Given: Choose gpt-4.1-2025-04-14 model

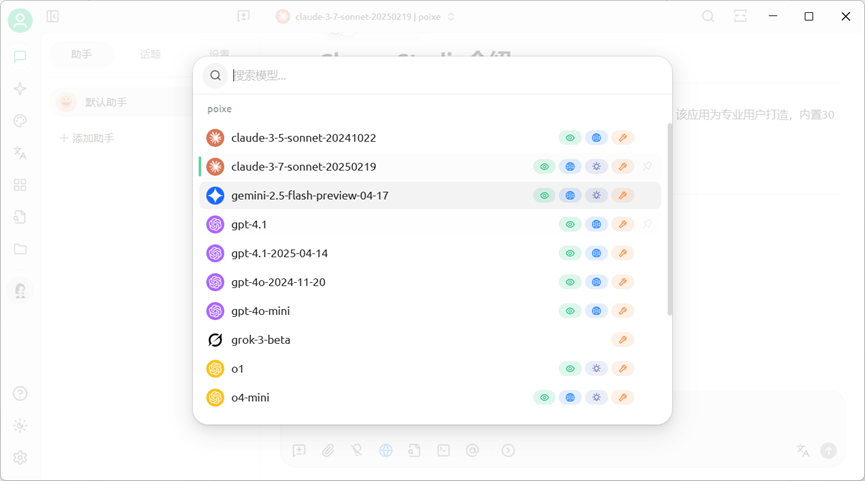Looking at the screenshot, I should 430,253.
